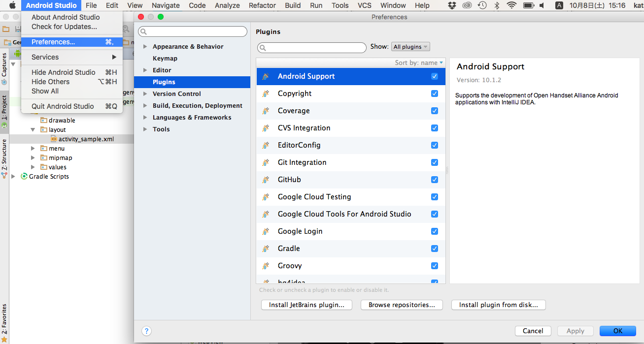Click the Google Cloud Testing plugin icon
The width and height of the screenshot is (644, 344).
pos(266,197)
